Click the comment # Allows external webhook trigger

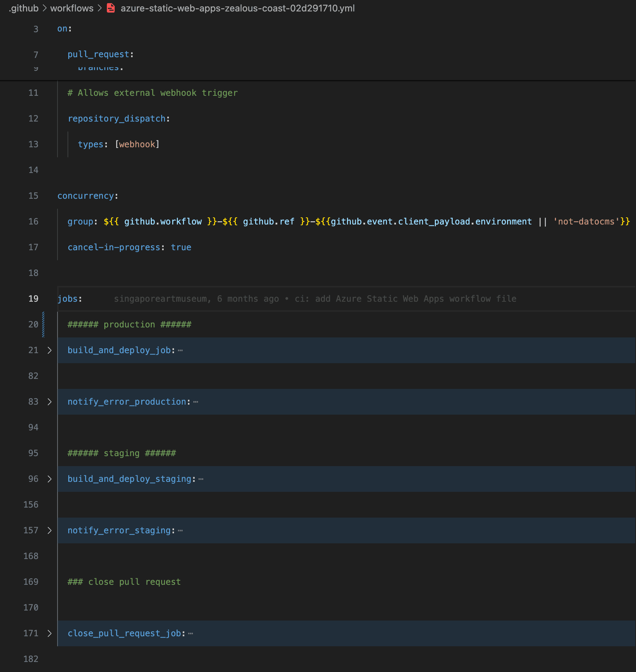click(153, 93)
